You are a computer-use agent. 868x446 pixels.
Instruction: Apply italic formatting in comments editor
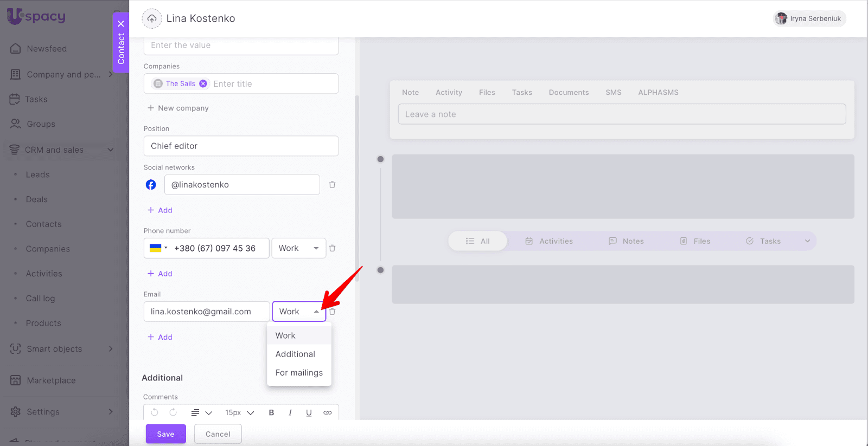tap(290, 412)
